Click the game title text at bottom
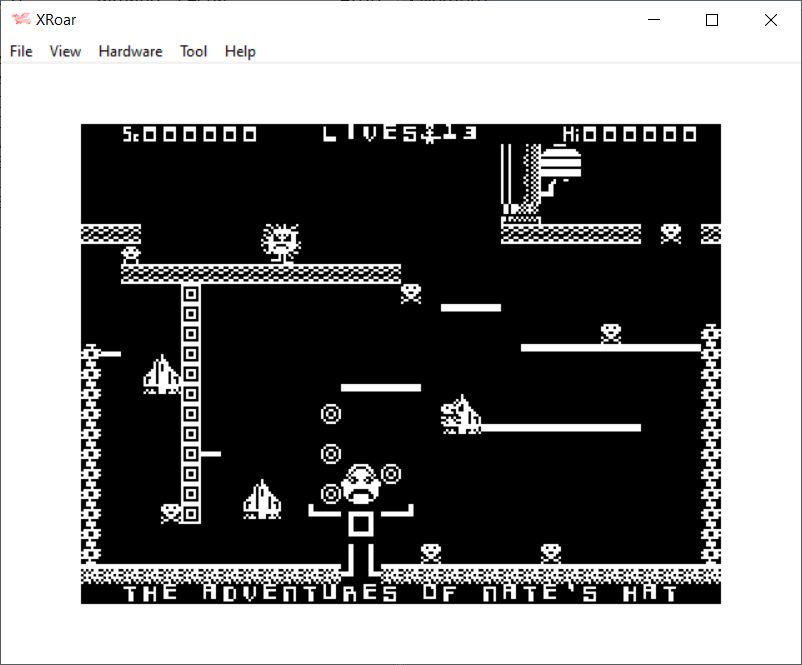Viewport: 802px width, 665px height. pyautogui.click(x=400, y=593)
